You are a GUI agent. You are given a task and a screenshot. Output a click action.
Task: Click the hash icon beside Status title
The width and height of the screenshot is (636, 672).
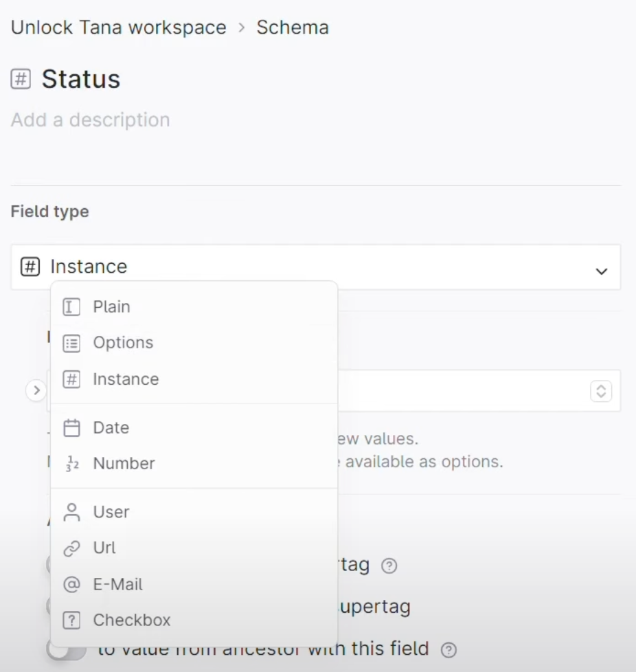[21, 80]
